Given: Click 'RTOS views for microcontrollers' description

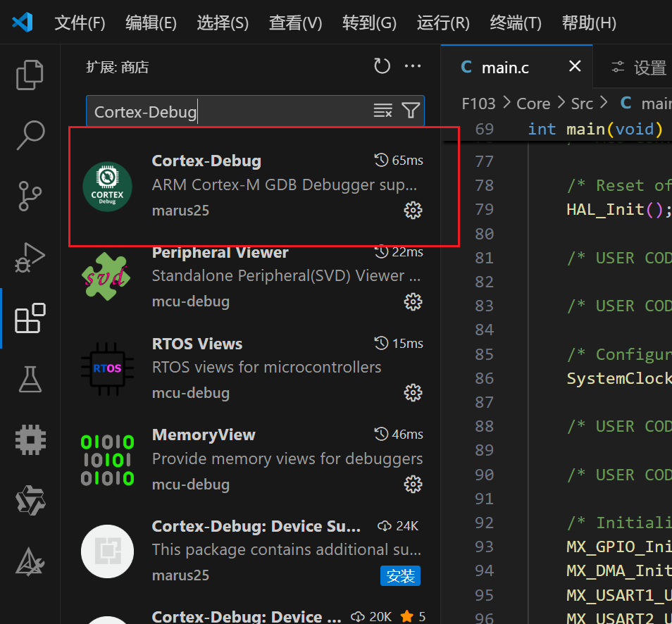Looking at the screenshot, I should 266,367.
